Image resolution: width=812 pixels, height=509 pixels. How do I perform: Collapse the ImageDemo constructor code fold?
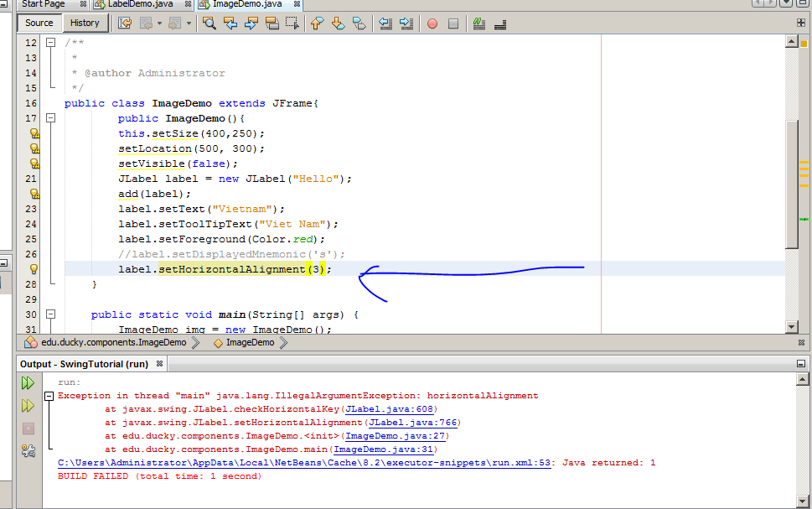50,118
